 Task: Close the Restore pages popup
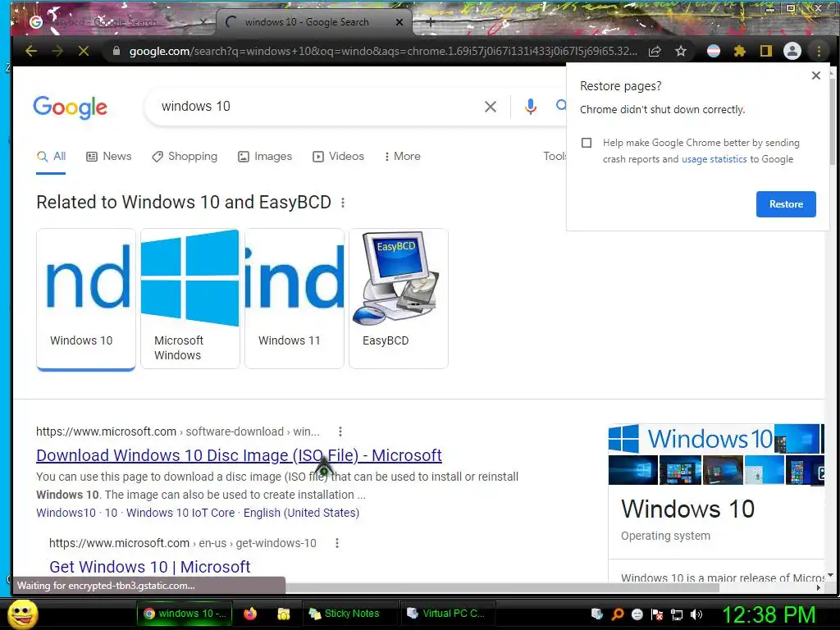[816, 75]
